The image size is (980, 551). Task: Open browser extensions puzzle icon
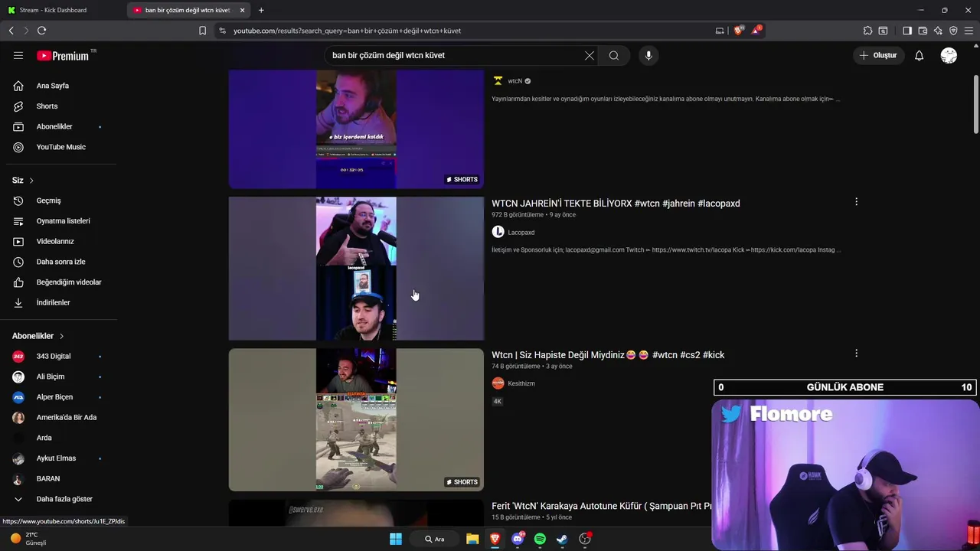[867, 31]
